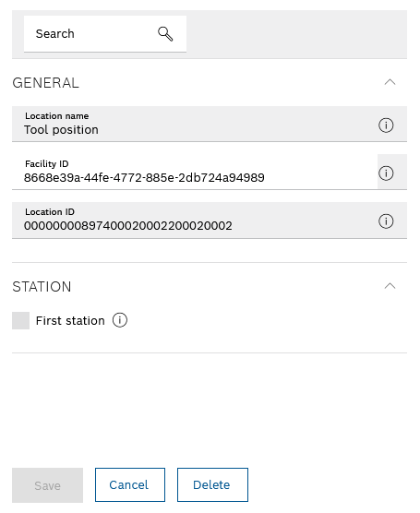Screen dimensions: 420x513
Task: Delete this location
Action: [x=212, y=485]
